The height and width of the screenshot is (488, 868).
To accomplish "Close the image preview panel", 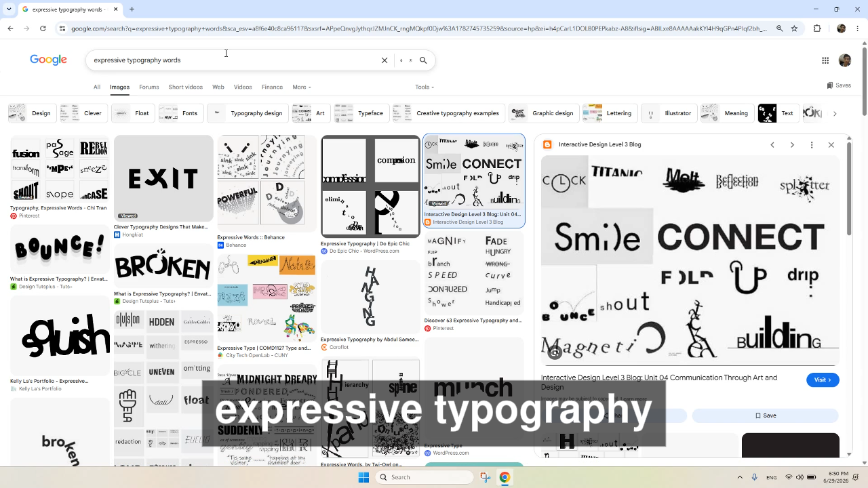I will tap(831, 144).
